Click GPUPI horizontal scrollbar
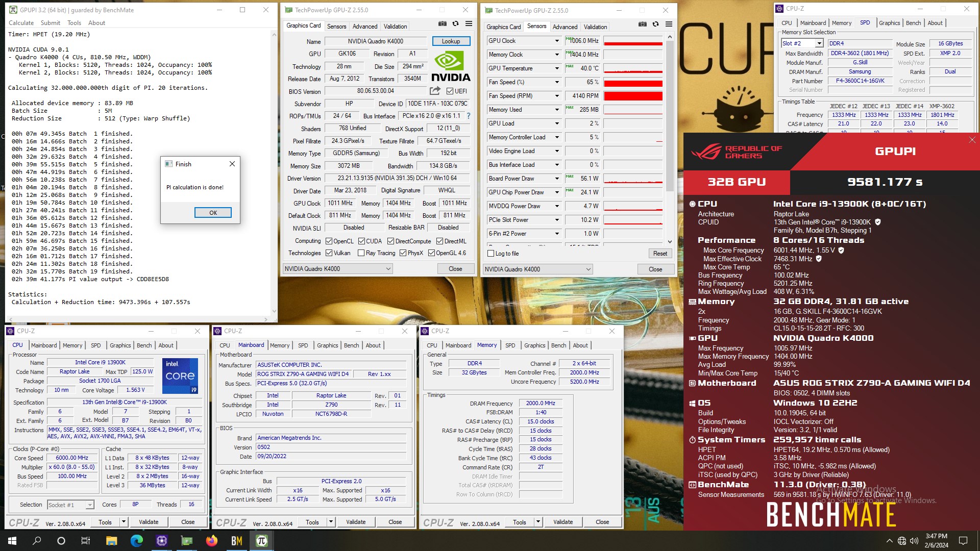 coord(138,319)
